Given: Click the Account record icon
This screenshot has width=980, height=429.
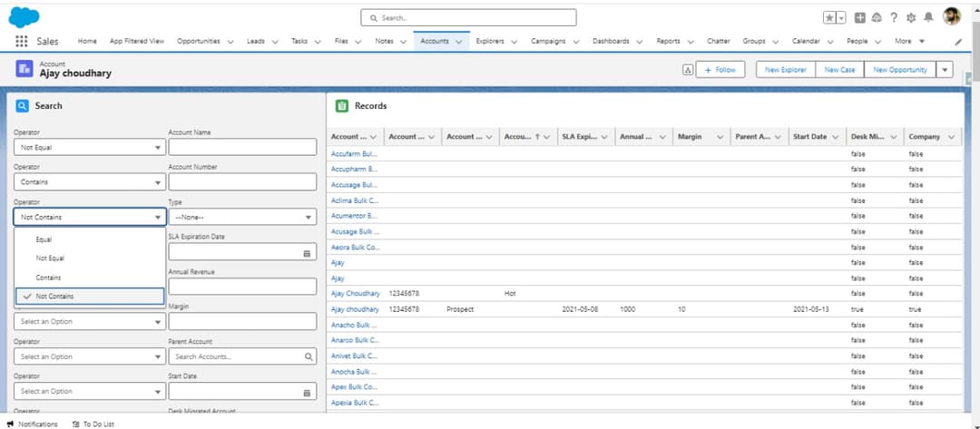Looking at the screenshot, I should tap(24, 69).
